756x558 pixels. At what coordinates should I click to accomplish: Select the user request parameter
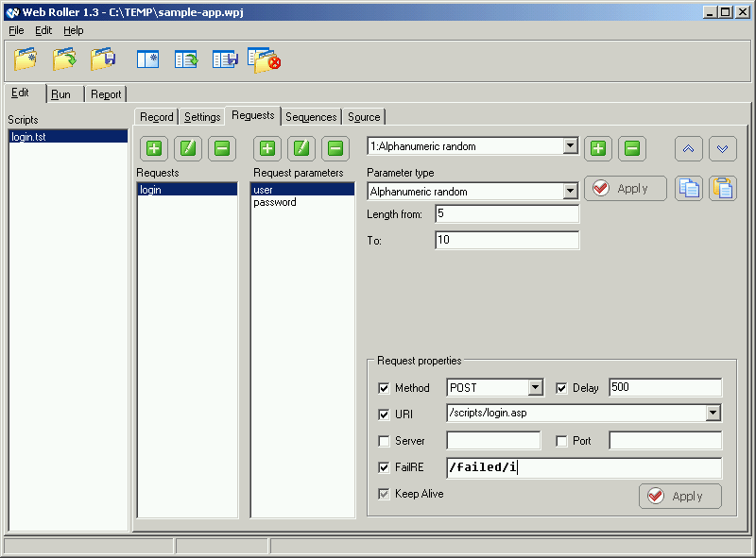click(x=302, y=190)
